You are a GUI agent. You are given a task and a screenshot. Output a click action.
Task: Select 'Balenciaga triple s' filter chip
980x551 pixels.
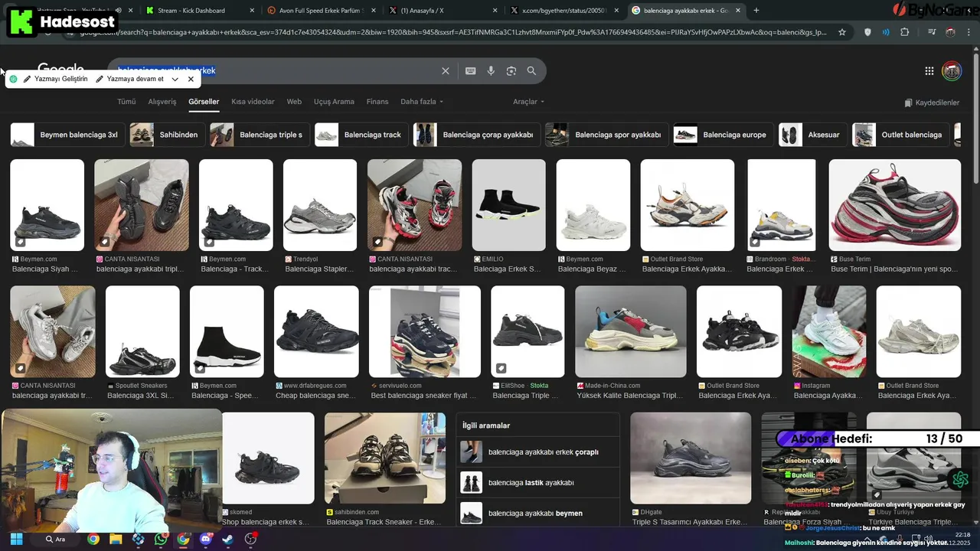259,135
